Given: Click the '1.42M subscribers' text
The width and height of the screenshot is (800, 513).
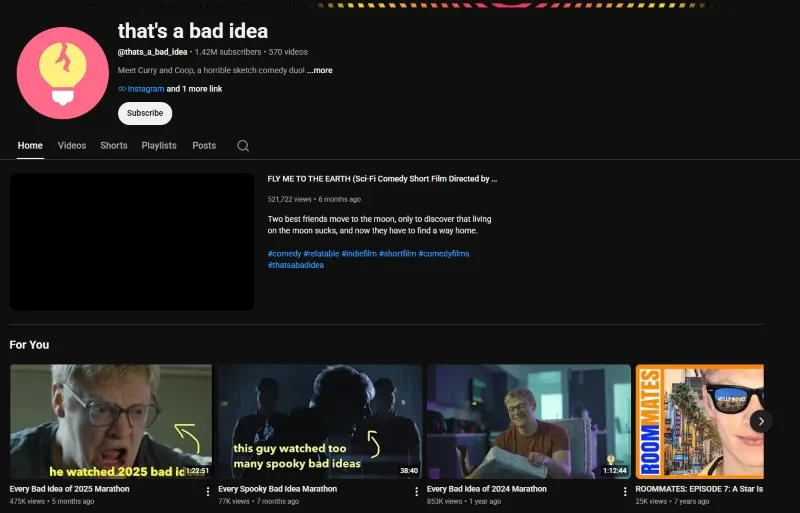Looking at the screenshot, I should coord(228,52).
